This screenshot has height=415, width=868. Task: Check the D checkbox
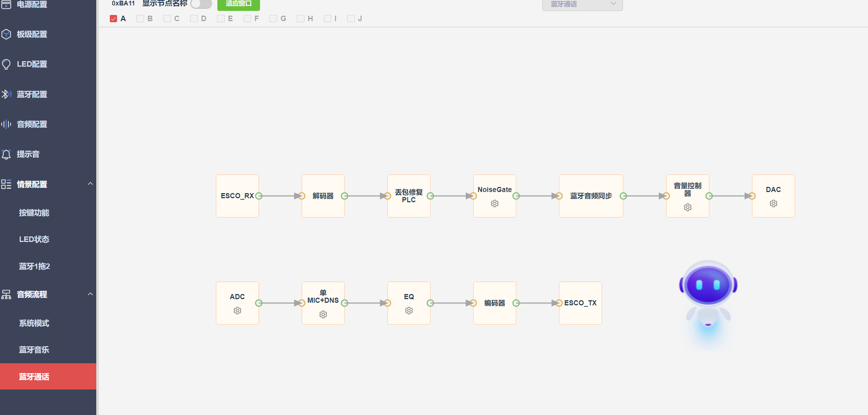coord(194,19)
